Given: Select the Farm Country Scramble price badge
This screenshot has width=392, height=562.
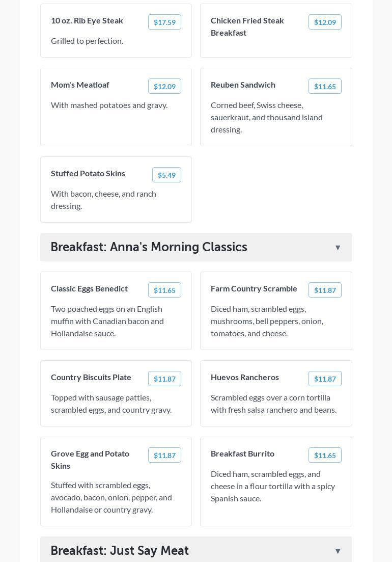Looking at the screenshot, I should click(325, 290).
